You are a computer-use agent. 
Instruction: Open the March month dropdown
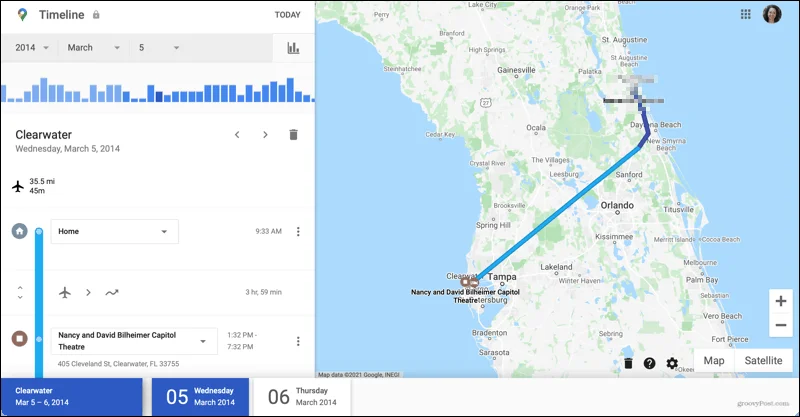[x=93, y=47]
